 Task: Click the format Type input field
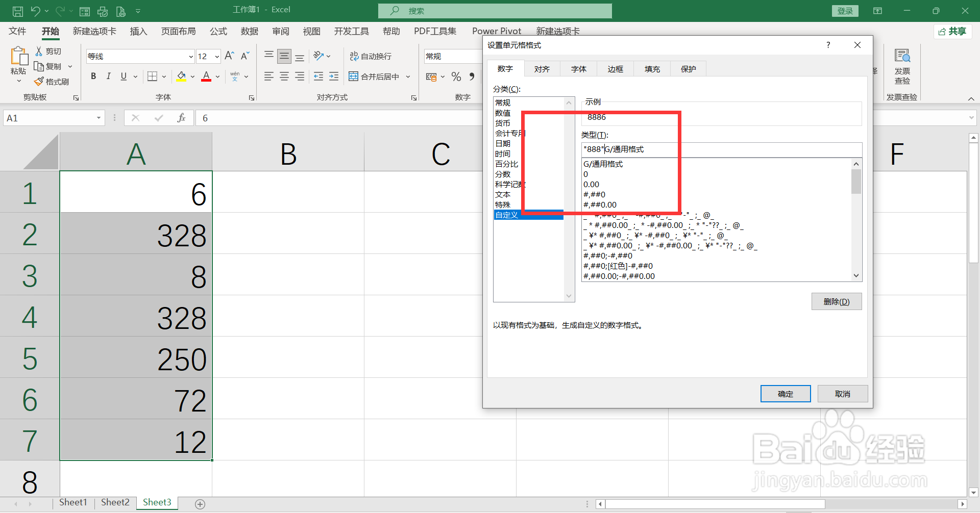tap(722, 149)
